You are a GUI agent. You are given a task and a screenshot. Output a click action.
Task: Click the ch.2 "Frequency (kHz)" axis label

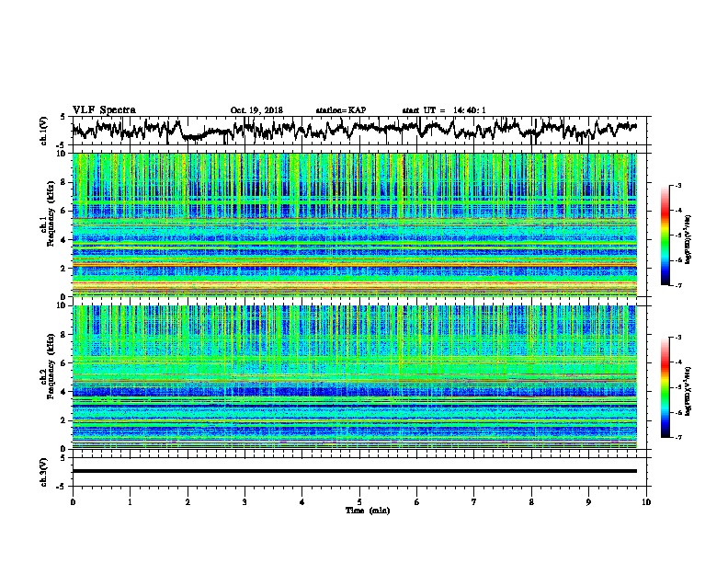pyautogui.click(x=51, y=366)
